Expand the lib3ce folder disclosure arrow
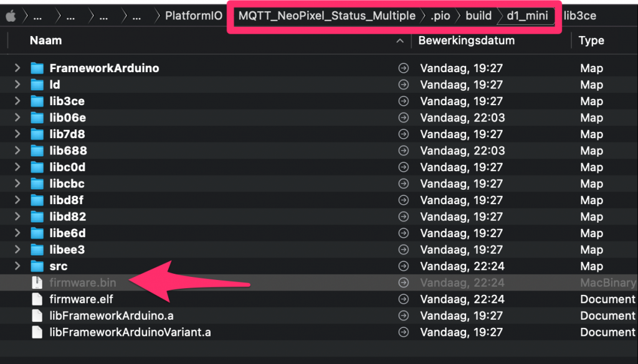The width and height of the screenshot is (638, 364). pyautogui.click(x=17, y=101)
